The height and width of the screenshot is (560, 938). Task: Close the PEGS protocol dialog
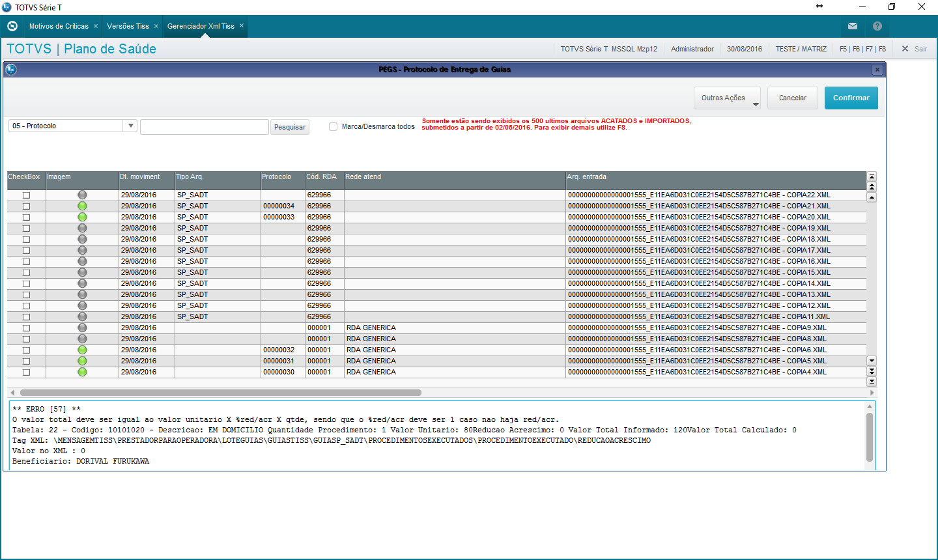877,70
